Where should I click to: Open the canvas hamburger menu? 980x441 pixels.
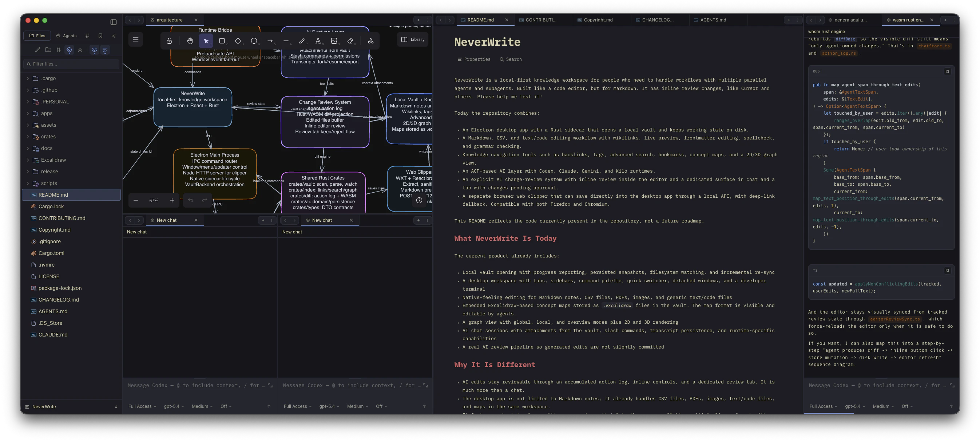136,40
